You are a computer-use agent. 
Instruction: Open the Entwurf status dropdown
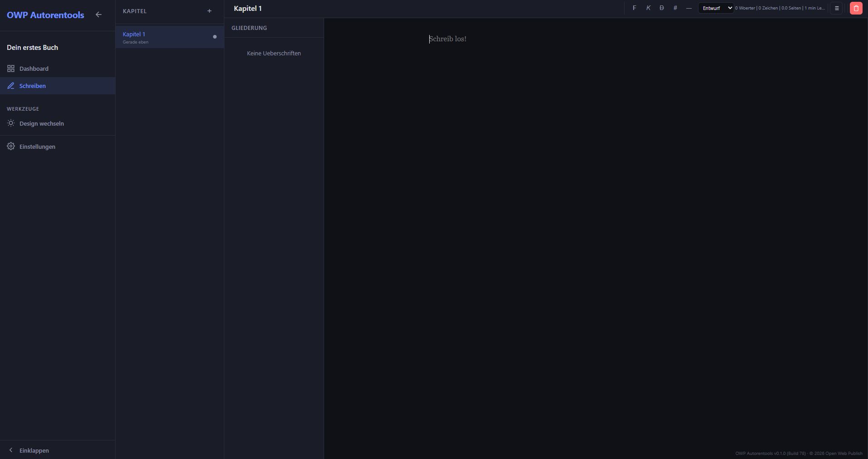coord(716,8)
